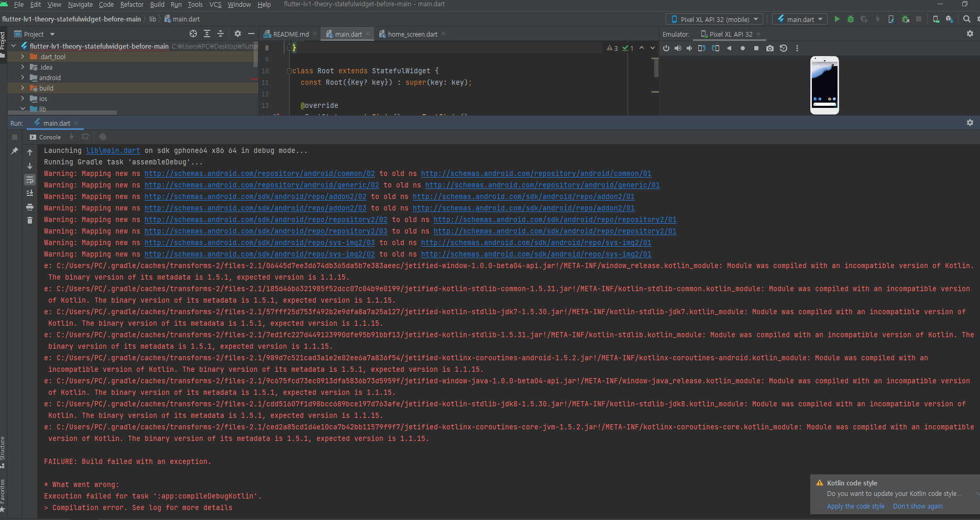Viewport: 980px width, 520px height.
Task: Open emulator panel settings gear
Action: point(970,34)
